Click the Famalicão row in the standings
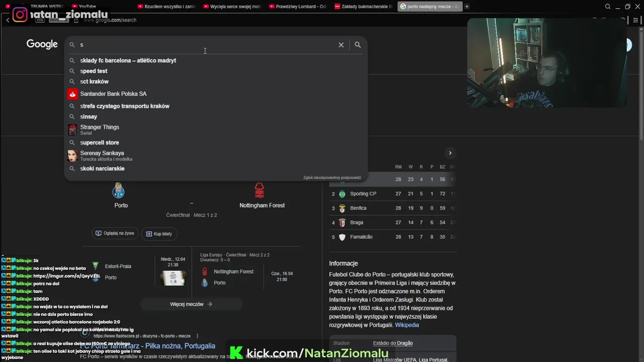 click(x=392, y=237)
